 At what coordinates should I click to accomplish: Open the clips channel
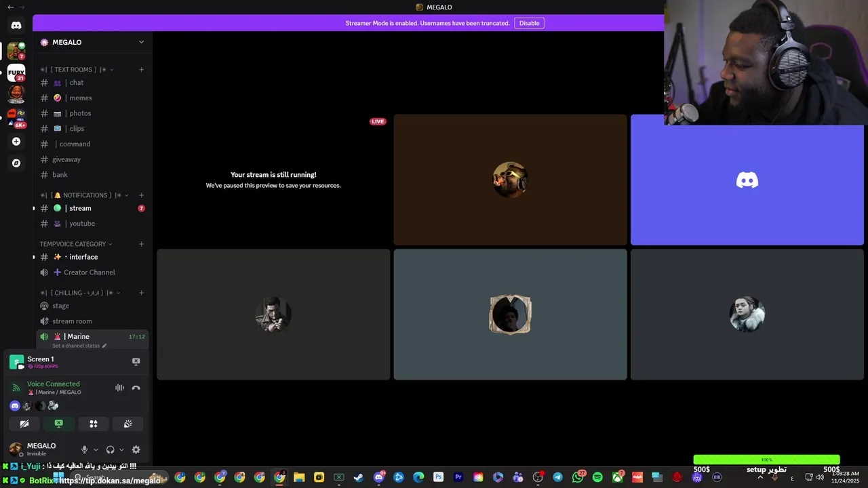[x=91, y=129]
